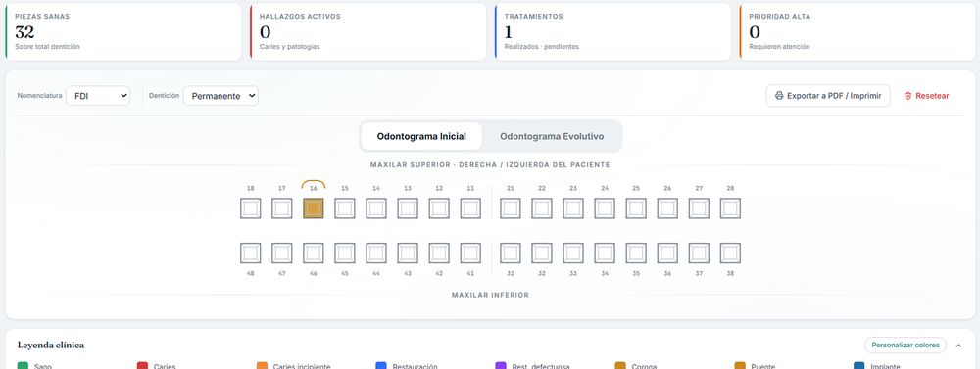Click Exportar a PDF / Imprimir button

coord(828,96)
